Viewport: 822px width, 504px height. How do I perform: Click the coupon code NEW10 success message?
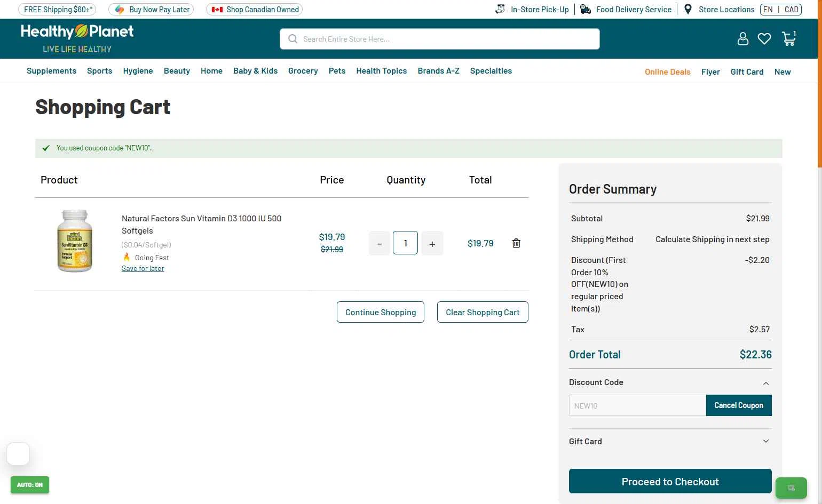pyautogui.click(x=104, y=148)
